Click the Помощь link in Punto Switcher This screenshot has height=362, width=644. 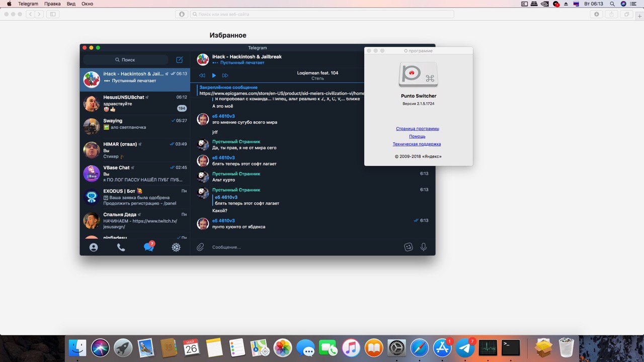coord(417,136)
